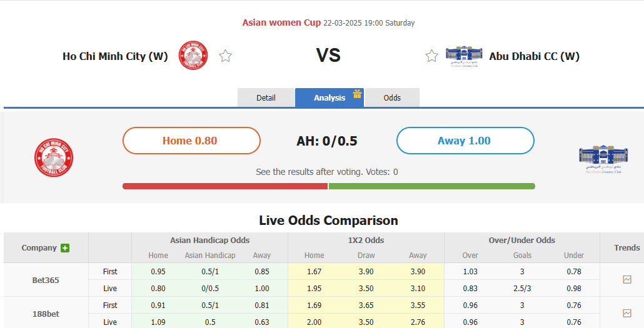Click green away portion of vote bar

pyautogui.click(x=431, y=186)
